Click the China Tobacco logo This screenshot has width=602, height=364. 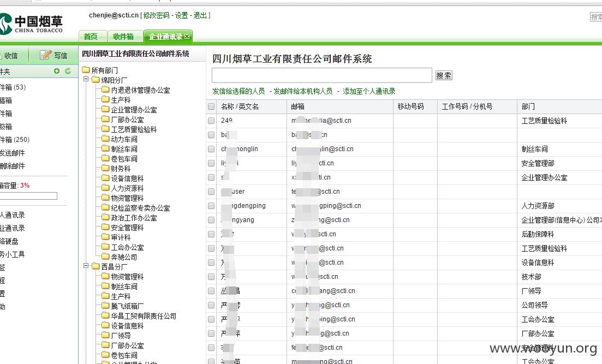click(x=31, y=24)
